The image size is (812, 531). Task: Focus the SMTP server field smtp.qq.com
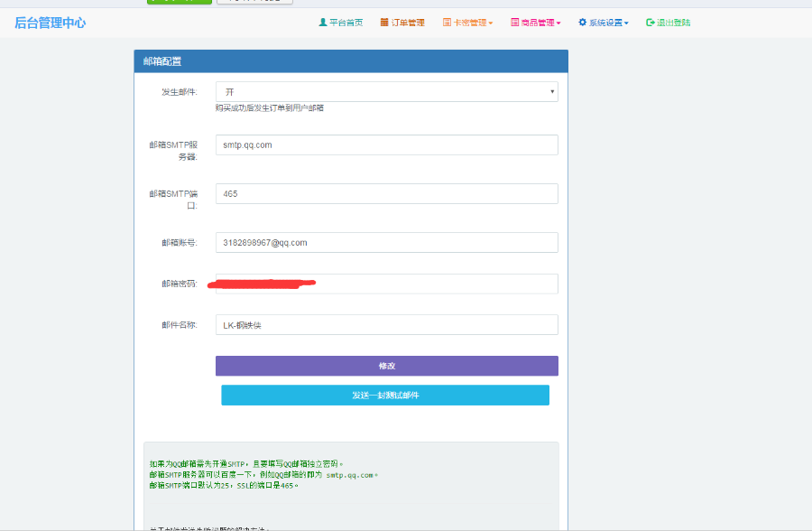[x=387, y=144]
